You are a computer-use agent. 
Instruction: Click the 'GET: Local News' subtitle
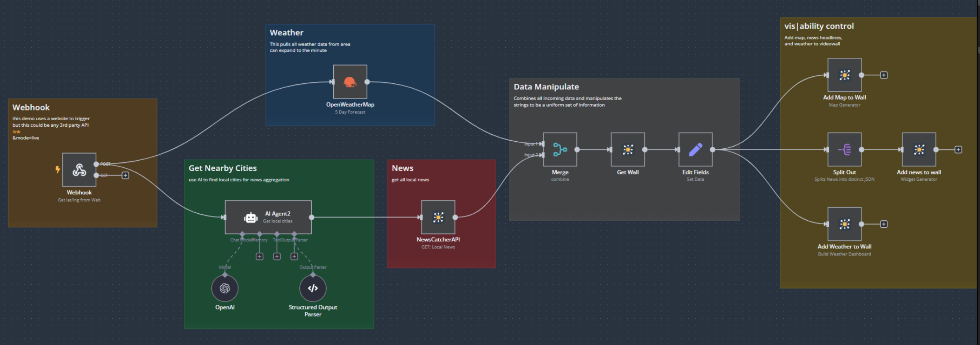pyautogui.click(x=438, y=247)
